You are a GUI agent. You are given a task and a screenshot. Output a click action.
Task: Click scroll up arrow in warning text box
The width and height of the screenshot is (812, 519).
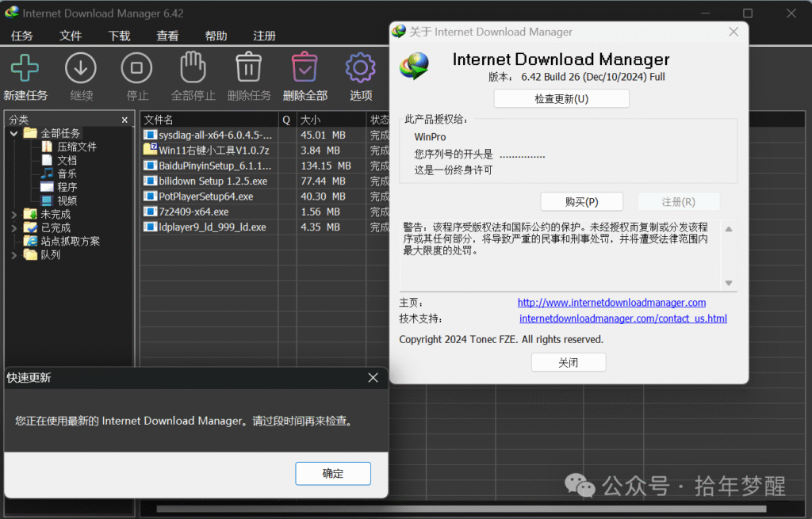click(729, 229)
